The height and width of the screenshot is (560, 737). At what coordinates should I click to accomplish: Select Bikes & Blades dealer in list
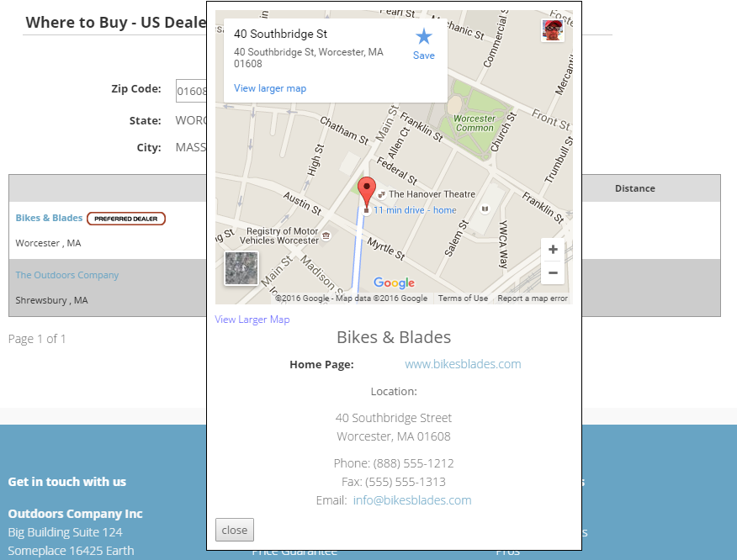49,218
